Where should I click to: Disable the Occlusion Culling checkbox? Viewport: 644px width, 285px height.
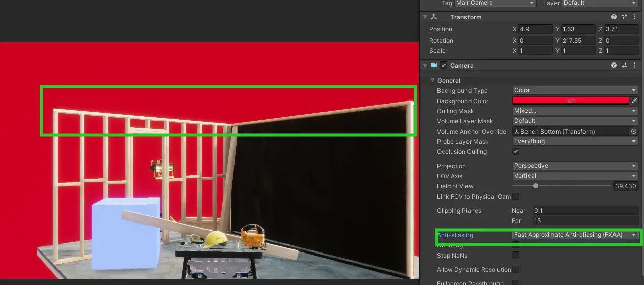516,151
